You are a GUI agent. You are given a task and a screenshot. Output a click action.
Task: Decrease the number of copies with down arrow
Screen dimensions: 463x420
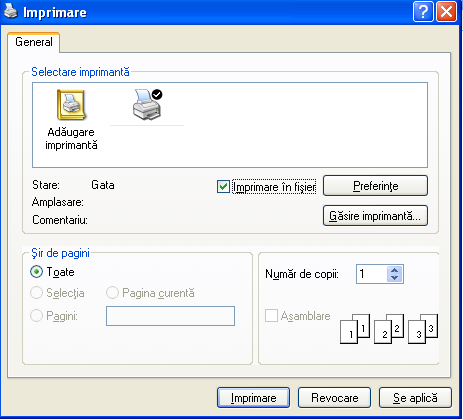point(395,278)
